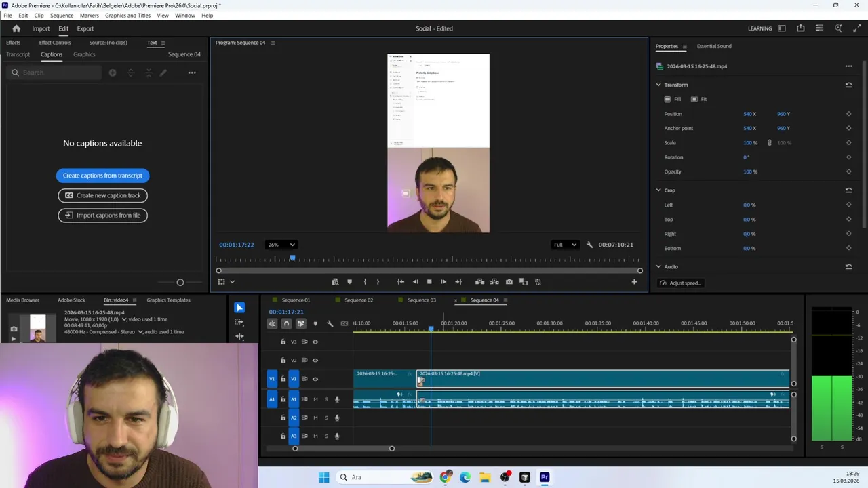Toggle V2 track output eye

tap(315, 360)
